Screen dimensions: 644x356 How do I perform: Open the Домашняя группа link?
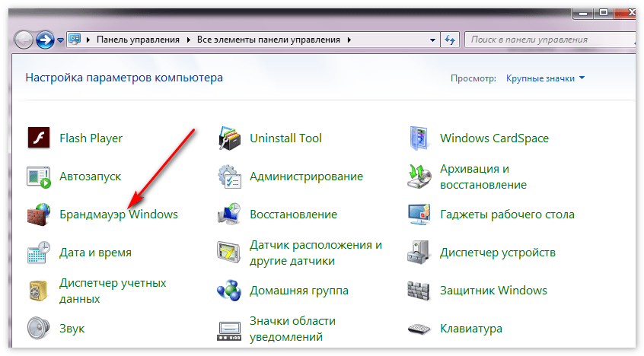(299, 291)
